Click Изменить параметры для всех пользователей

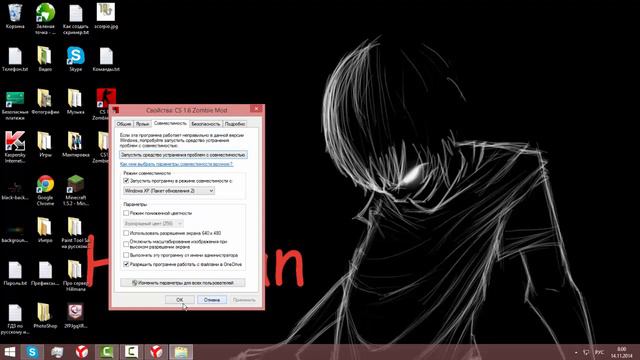182,282
